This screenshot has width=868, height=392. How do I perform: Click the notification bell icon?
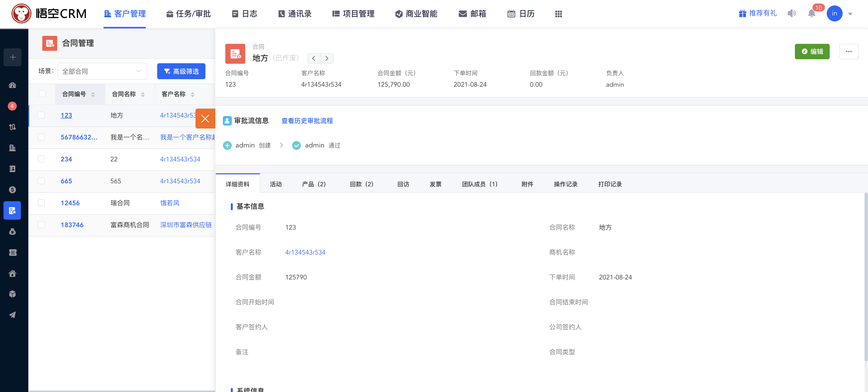(811, 13)
